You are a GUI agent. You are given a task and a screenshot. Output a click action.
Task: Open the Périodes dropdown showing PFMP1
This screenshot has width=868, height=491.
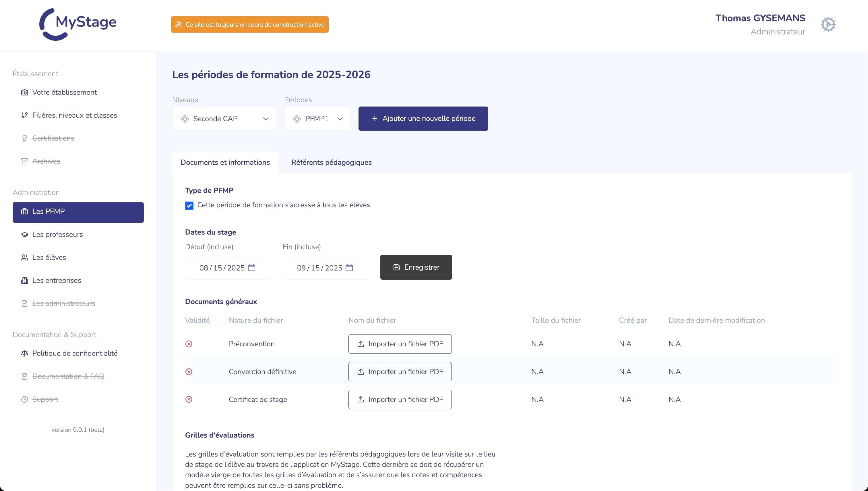click(317, 119)
